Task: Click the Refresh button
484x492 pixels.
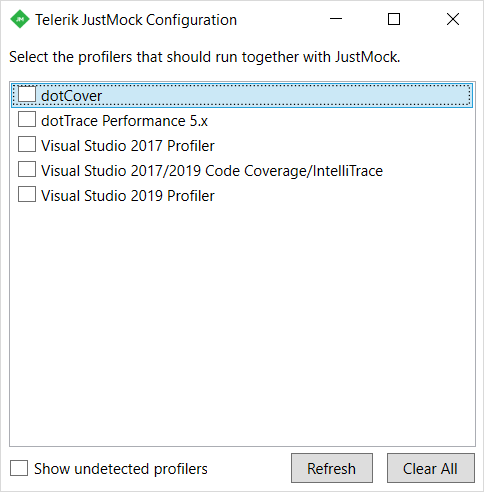Action: [x=332, y=468]
